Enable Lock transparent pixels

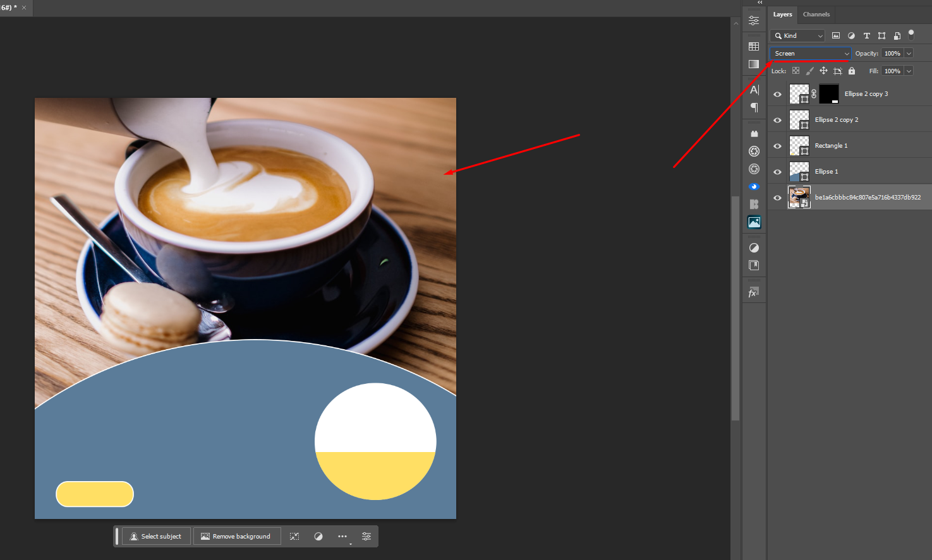(x=796, y=71)
